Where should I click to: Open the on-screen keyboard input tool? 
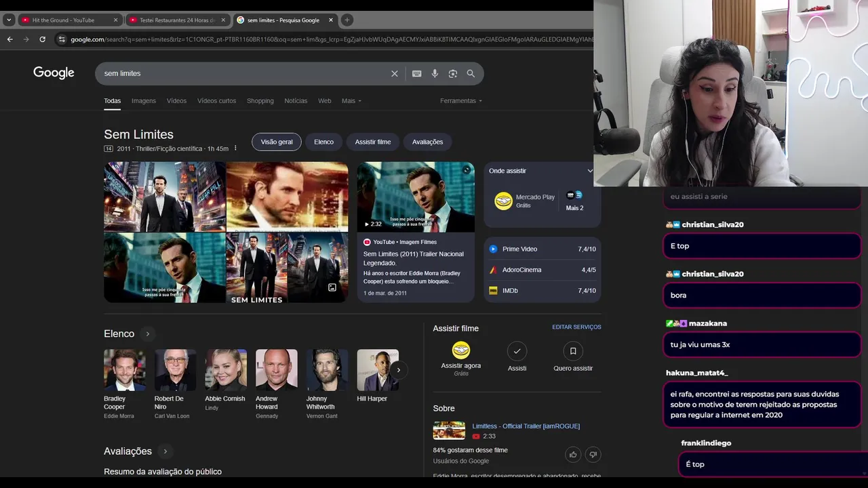click(417, 74)
